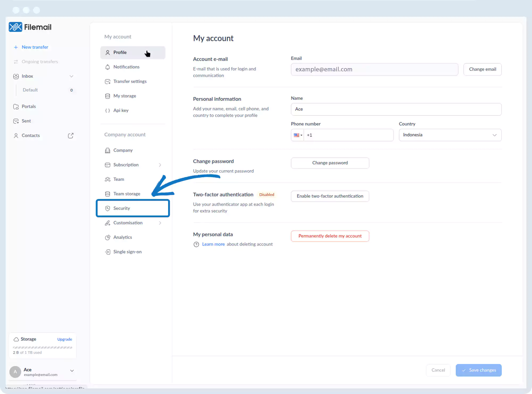Click the Filemail logo icon

pyautogui.click(x=15, y=27)
